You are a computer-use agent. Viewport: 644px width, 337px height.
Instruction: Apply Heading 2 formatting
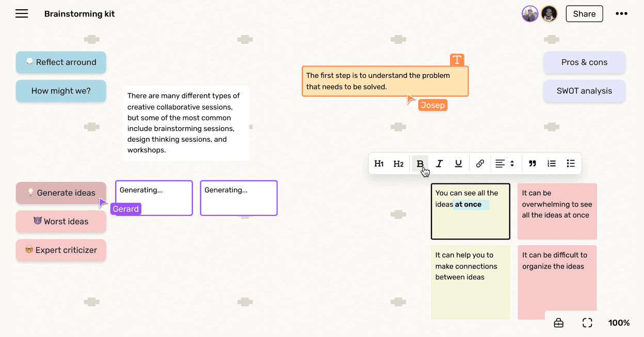pos(398,164)
